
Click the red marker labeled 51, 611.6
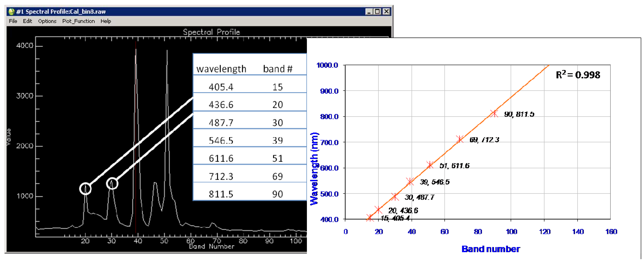tap(430, 165)
